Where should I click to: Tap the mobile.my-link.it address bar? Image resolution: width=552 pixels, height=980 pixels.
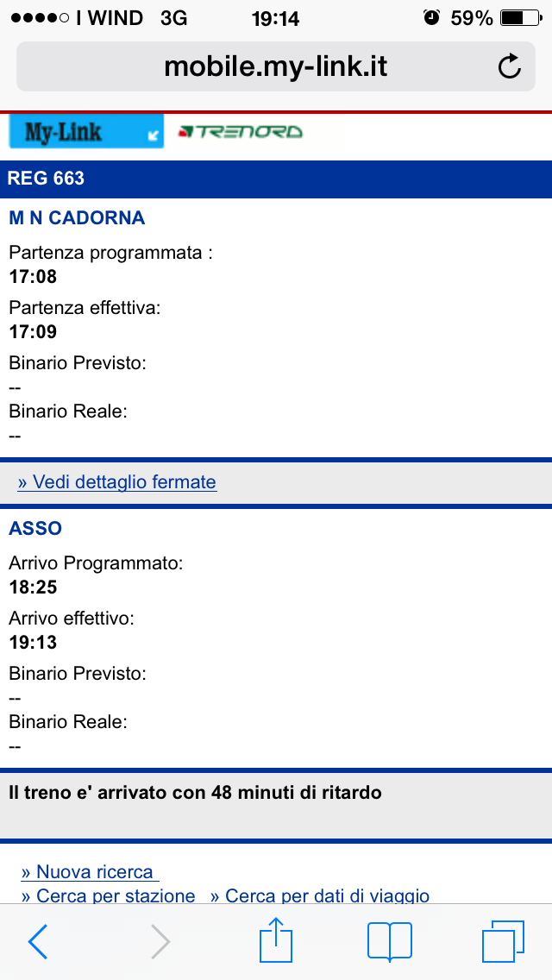click(276, 66)
